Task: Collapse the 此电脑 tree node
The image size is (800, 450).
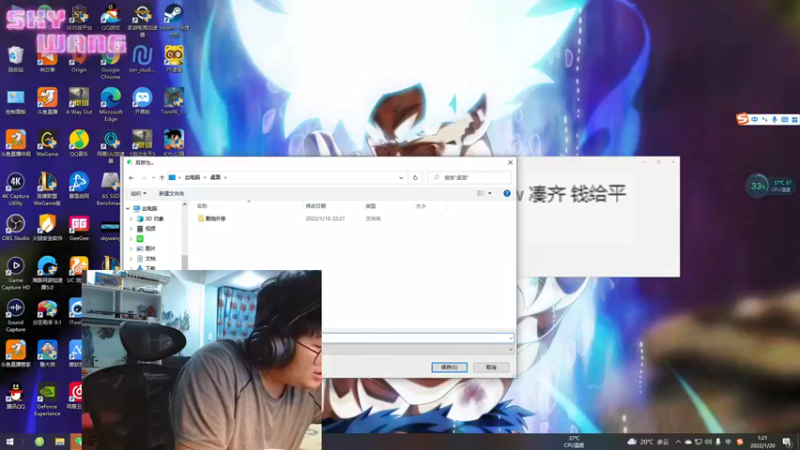Action: point(128,209)
